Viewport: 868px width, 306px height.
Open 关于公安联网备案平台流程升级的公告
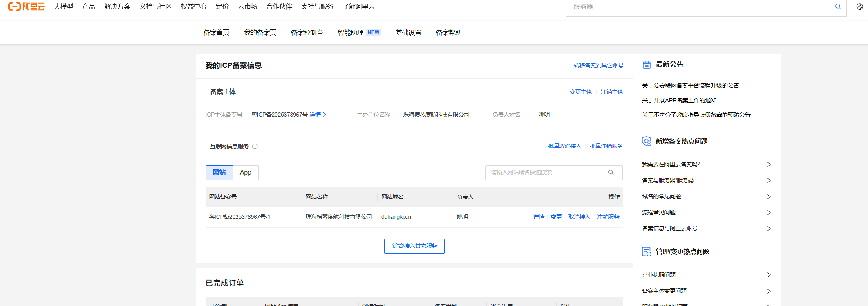tap(691, 85)
